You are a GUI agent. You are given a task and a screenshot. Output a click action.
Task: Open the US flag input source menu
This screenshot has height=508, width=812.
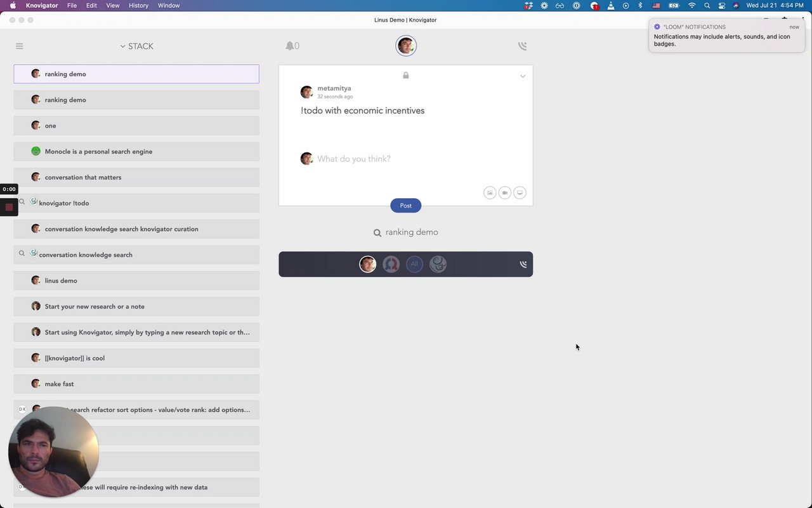[656, 5]
